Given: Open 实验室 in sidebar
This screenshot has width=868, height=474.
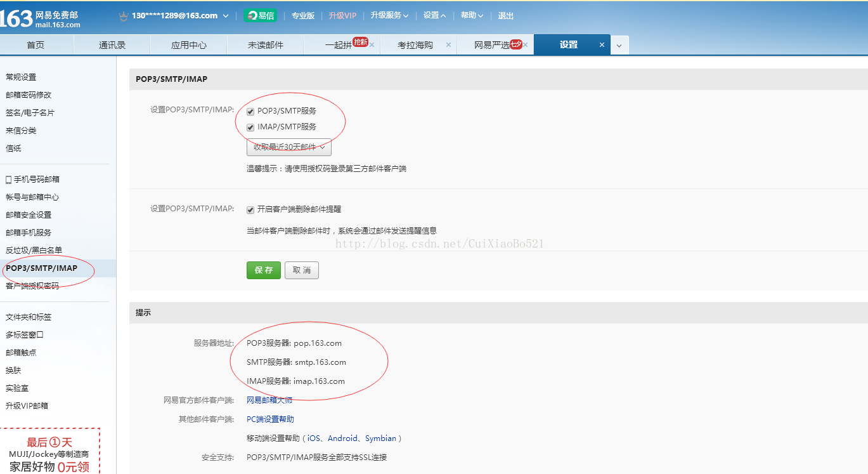Looking at the screenshot, I should [x=17, y=388].
